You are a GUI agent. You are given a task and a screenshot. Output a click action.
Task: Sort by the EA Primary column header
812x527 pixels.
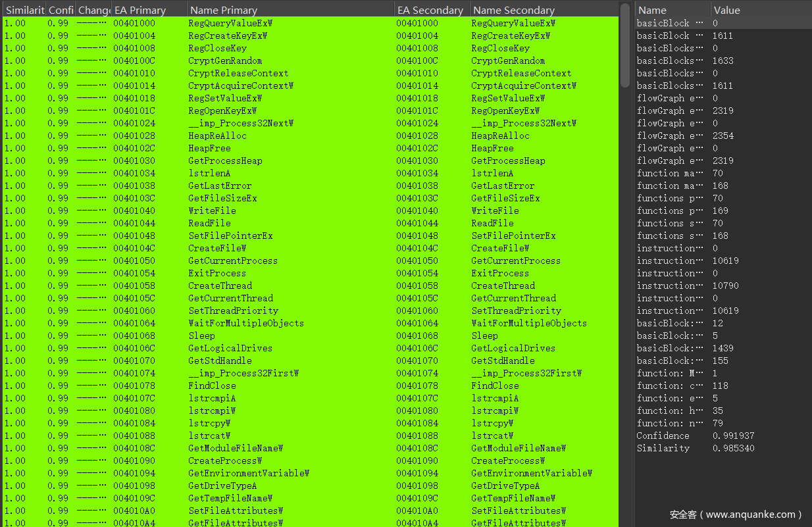149,10
